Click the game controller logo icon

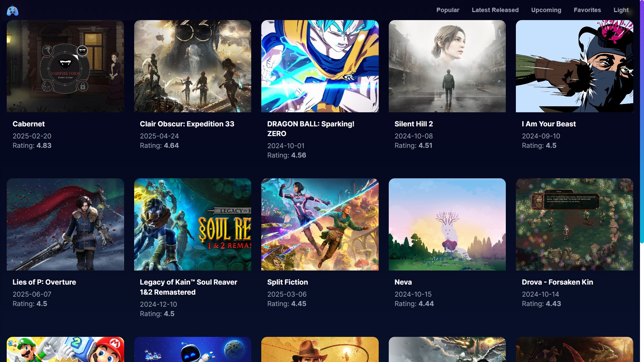tap(13, 10)
